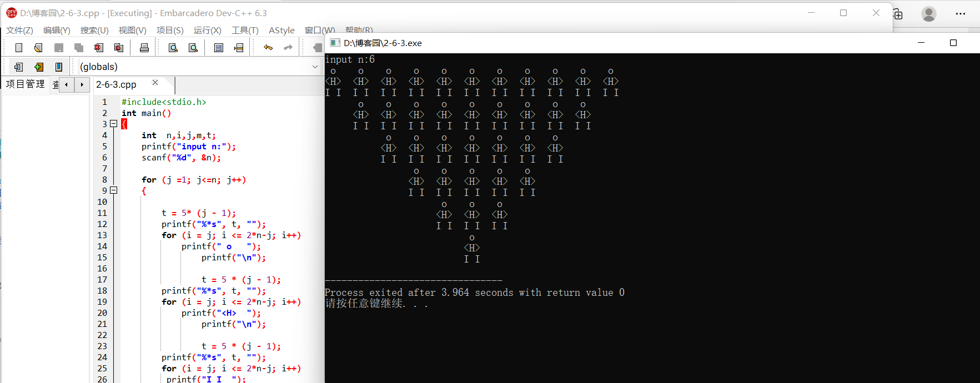This screenshot has width=980, height=383.
Task: Click the Dev-C++ logo in title bar
Action: [11, 13]
